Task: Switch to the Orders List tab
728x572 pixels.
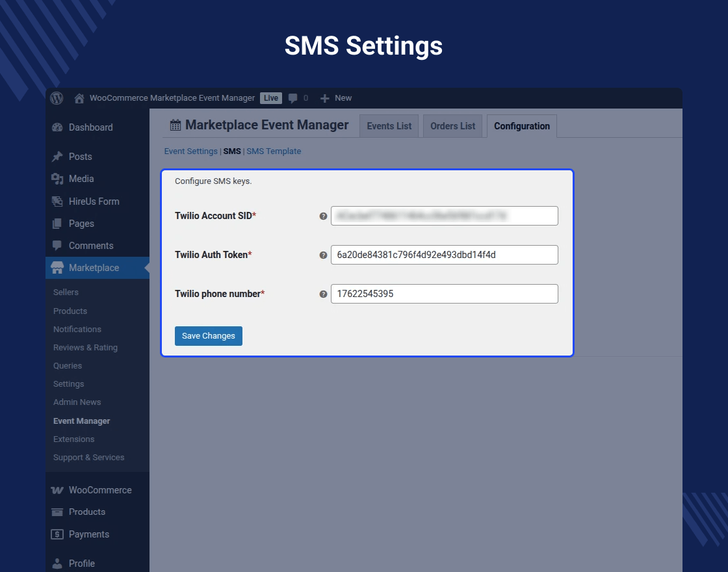Action: [x=452, y=125]
